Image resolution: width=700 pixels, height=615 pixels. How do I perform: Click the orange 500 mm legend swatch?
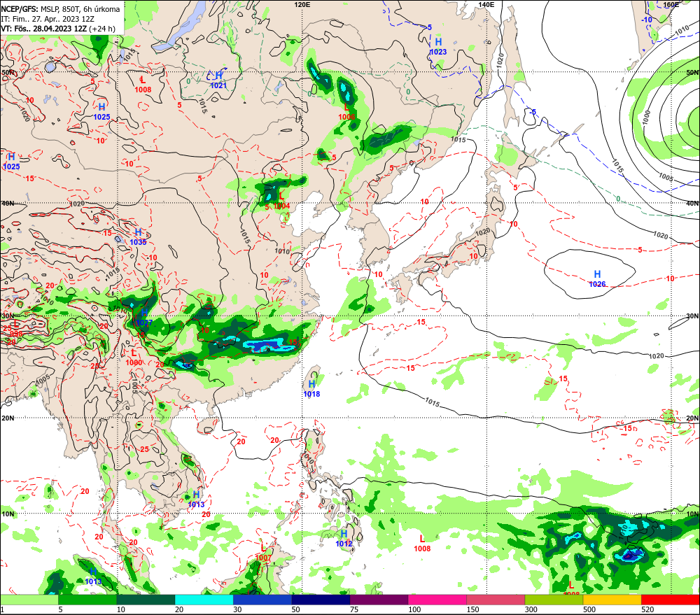[x=612, y=600]
